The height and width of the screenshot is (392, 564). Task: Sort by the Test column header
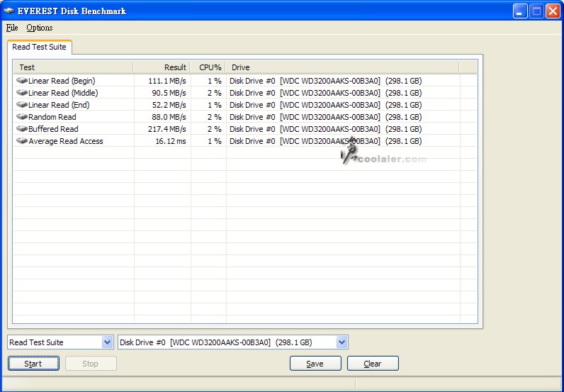(74, 67)
